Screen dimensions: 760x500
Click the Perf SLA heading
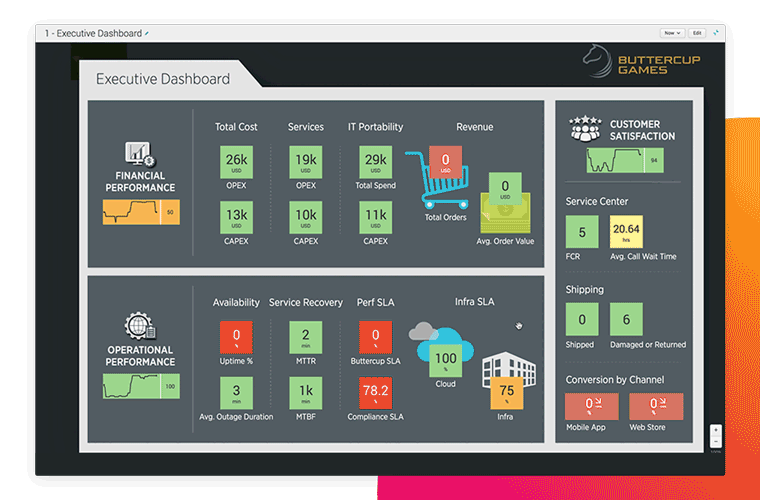pos(376,302)
